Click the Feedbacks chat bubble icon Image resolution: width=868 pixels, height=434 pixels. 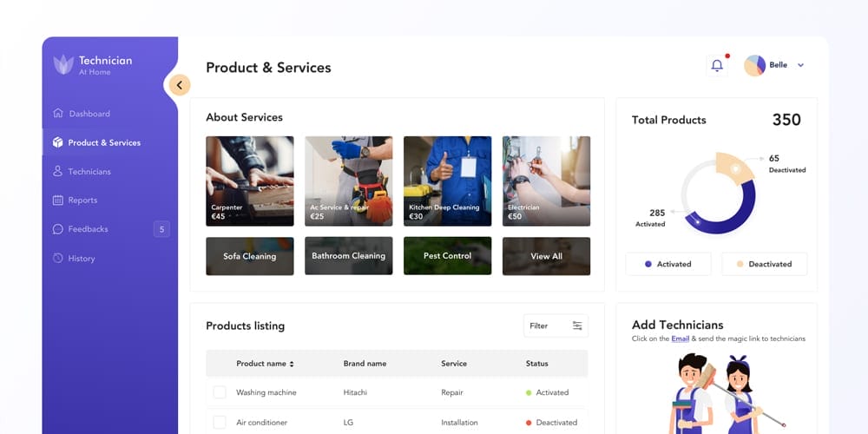tap(57, 228)
